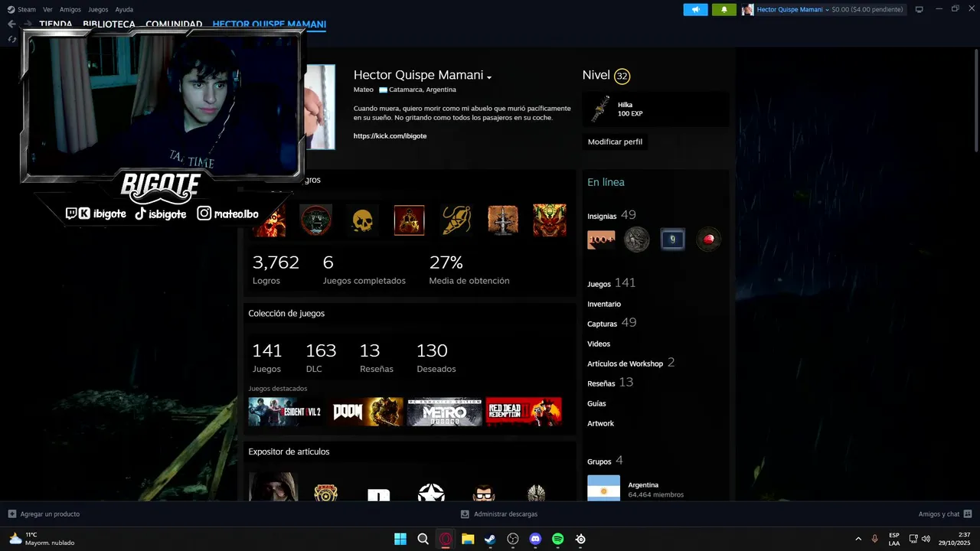The image size is (980, 551).
Task: Open Spotify from the taskbar
Action: click(558, 539)
